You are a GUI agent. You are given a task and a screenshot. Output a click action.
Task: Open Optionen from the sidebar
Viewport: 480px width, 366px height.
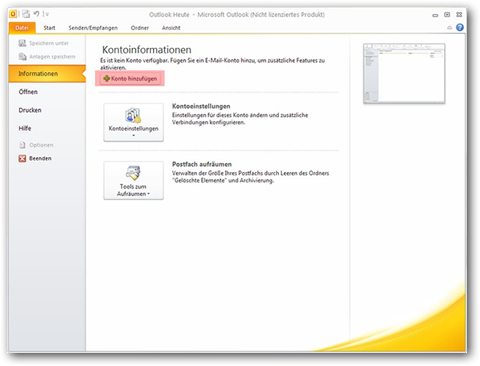pos(36,145)
